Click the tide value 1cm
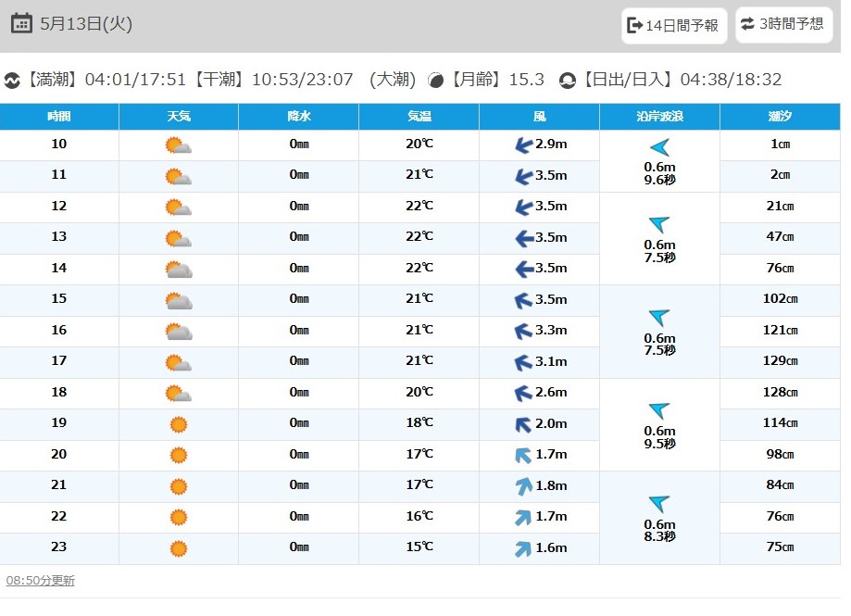The image size is (851, 616). click(781, 144)
